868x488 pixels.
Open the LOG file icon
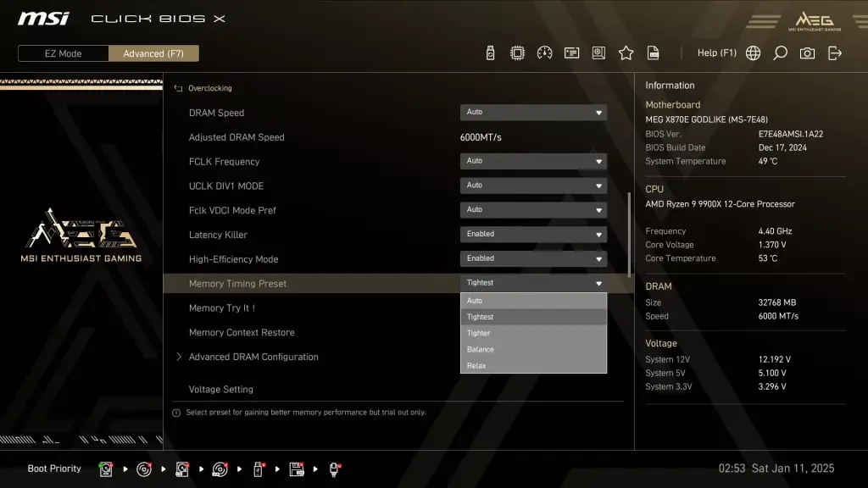point(654,53)
